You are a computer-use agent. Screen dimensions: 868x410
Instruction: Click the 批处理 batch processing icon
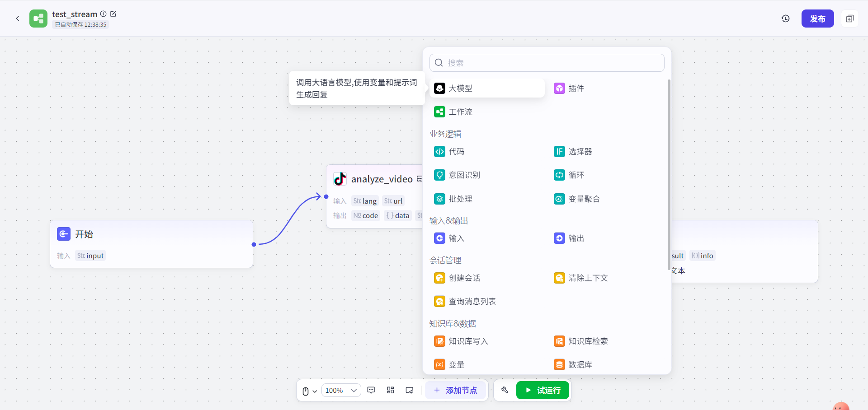[439, 199]
